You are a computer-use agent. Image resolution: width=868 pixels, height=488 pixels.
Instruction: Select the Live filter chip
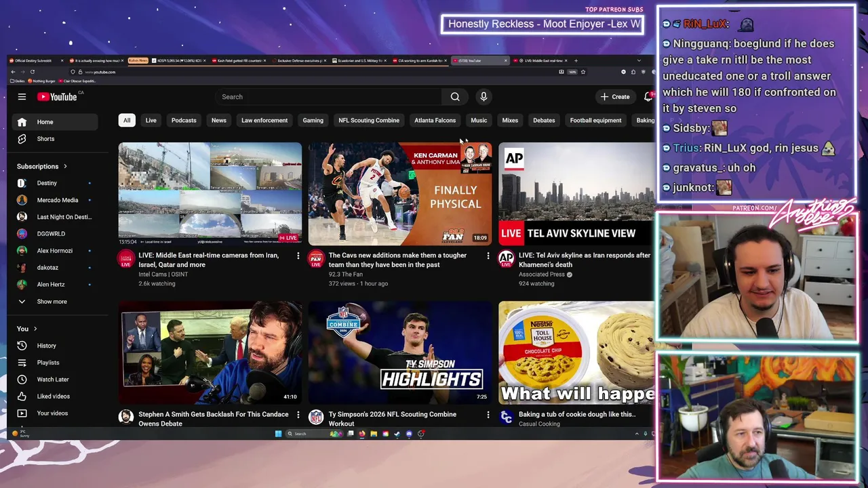151,121
